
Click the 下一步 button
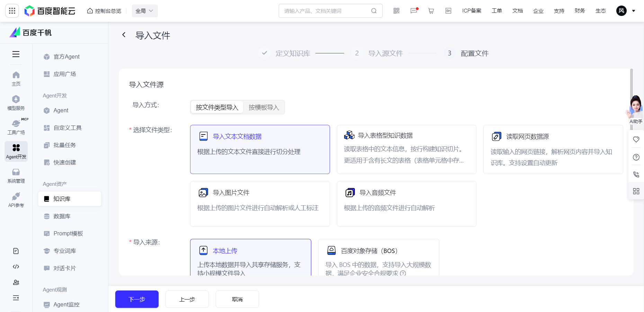(137, 299)
